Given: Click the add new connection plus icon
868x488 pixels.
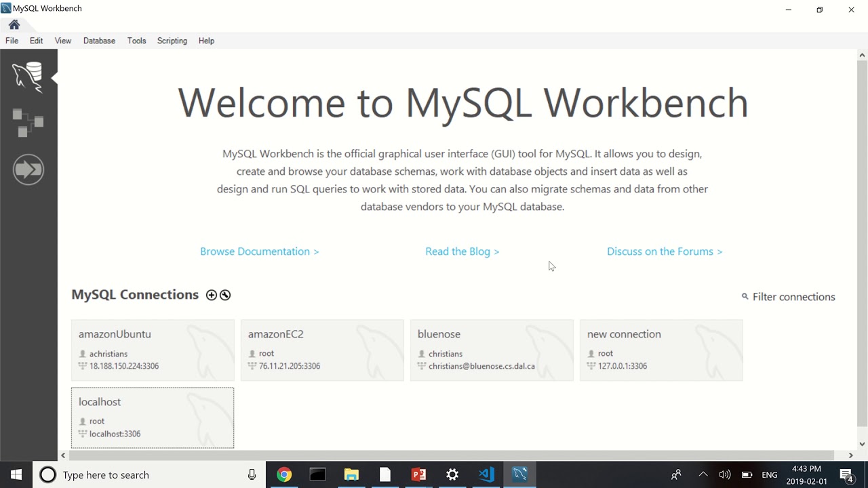Looking at the screenshot, I should pyautogui.click(x=212, y=295).
